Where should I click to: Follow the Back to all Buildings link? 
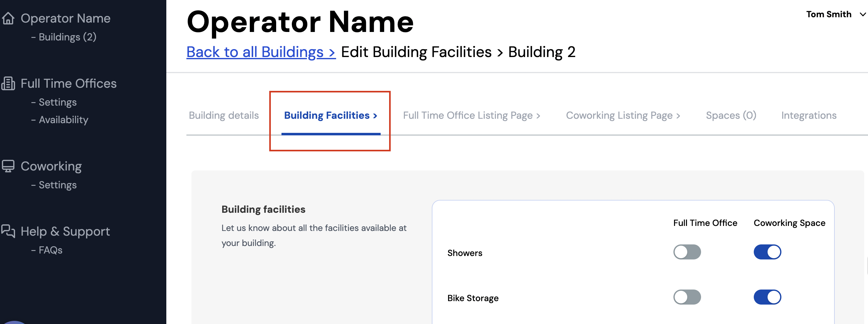261,52
